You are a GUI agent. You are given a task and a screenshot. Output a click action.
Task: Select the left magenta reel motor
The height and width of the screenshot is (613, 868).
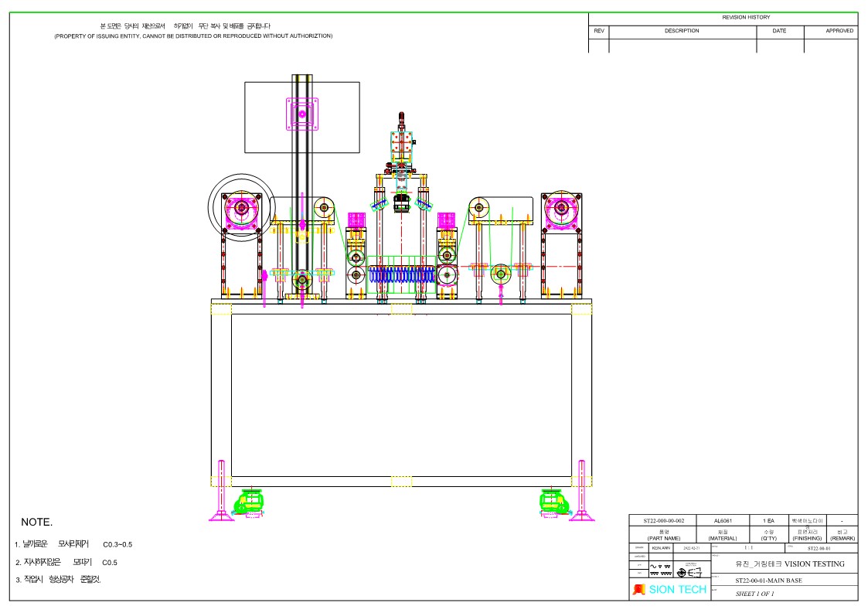(242, 209)
